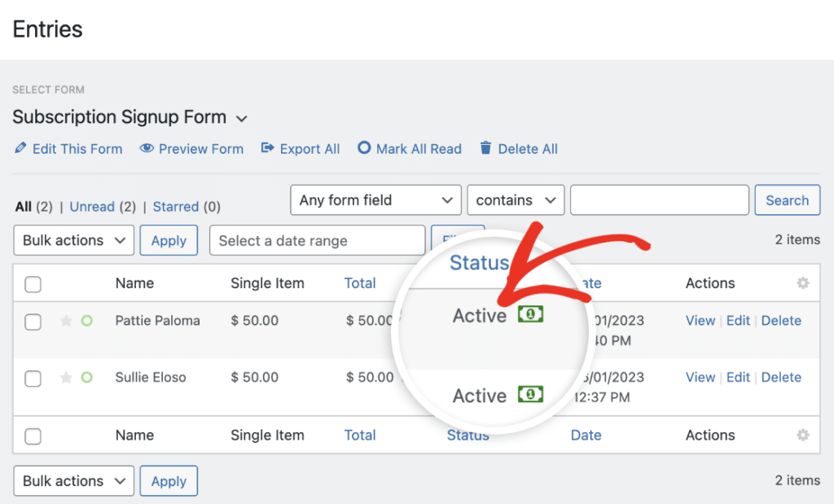
Task: Toggle the star on Sullie Eloso's entry
Action: pos(66,377)
